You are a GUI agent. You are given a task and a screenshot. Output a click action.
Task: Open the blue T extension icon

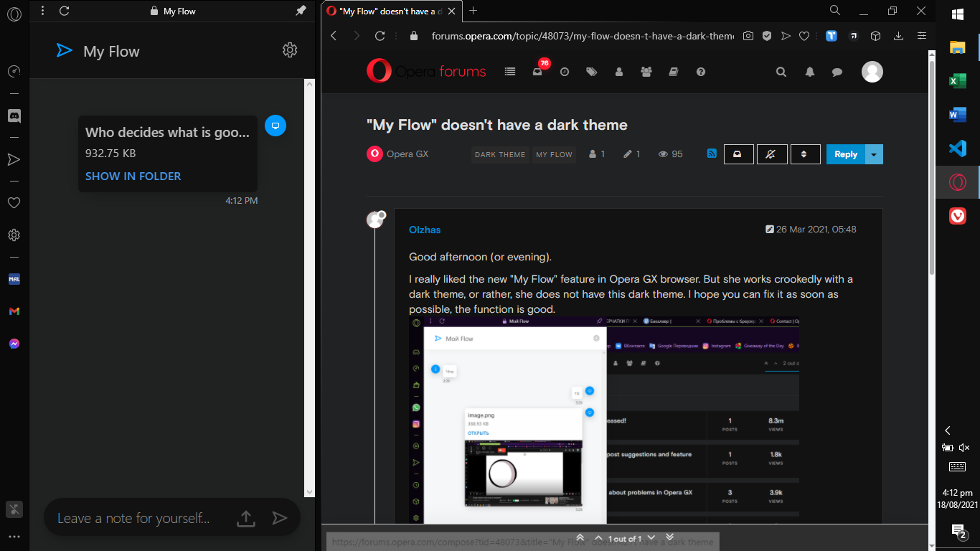[831, 36]
